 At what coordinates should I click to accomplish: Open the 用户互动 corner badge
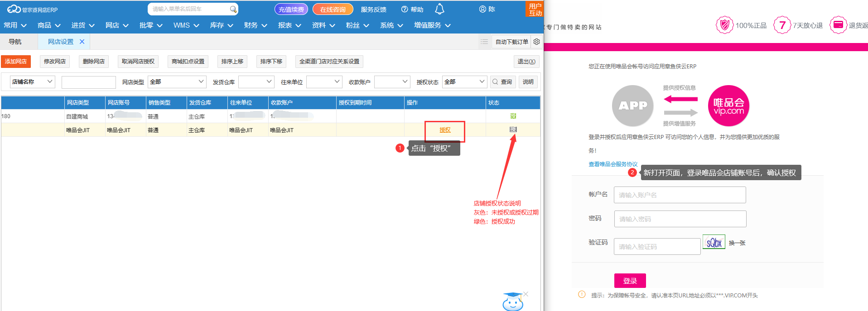click(x=535, y=9)
